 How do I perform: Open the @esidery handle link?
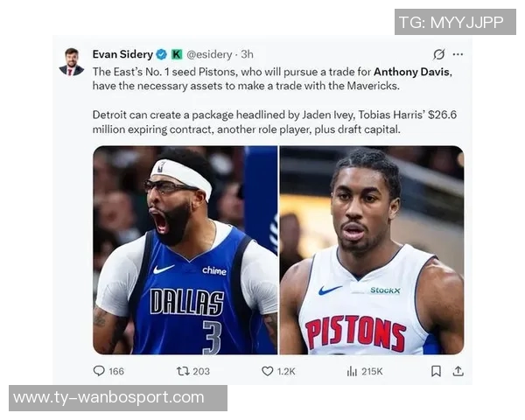coord(209,54)
